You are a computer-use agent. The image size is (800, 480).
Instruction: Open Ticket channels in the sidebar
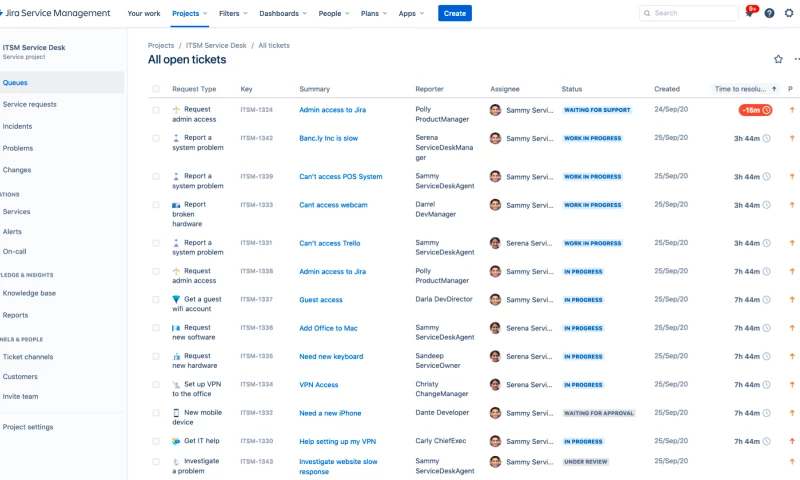coord(28,357)
